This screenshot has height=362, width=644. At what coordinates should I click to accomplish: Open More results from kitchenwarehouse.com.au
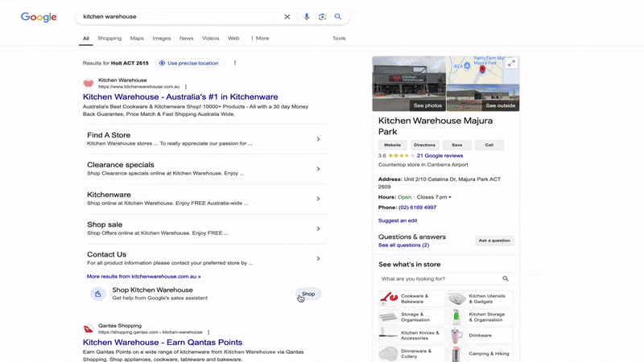144,276
